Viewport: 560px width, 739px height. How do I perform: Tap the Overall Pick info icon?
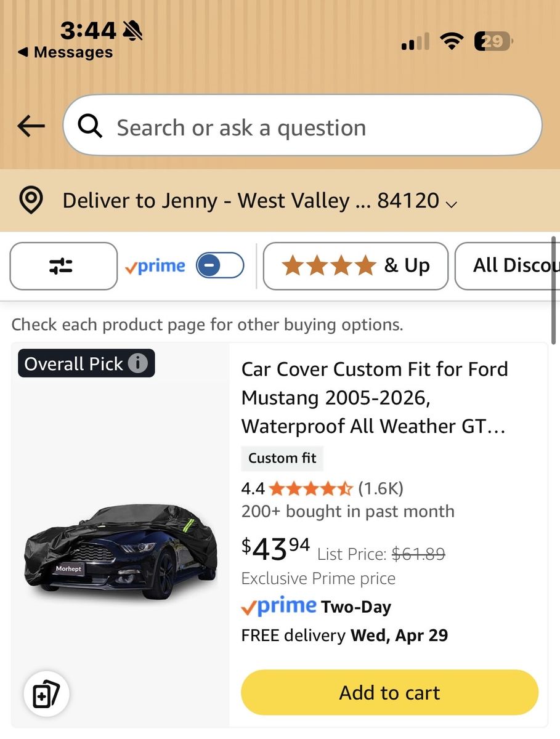tap(137, 363)
